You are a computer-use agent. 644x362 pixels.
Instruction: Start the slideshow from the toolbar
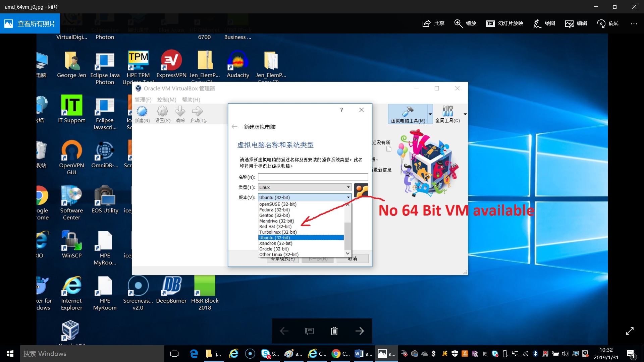pos(490,23)
